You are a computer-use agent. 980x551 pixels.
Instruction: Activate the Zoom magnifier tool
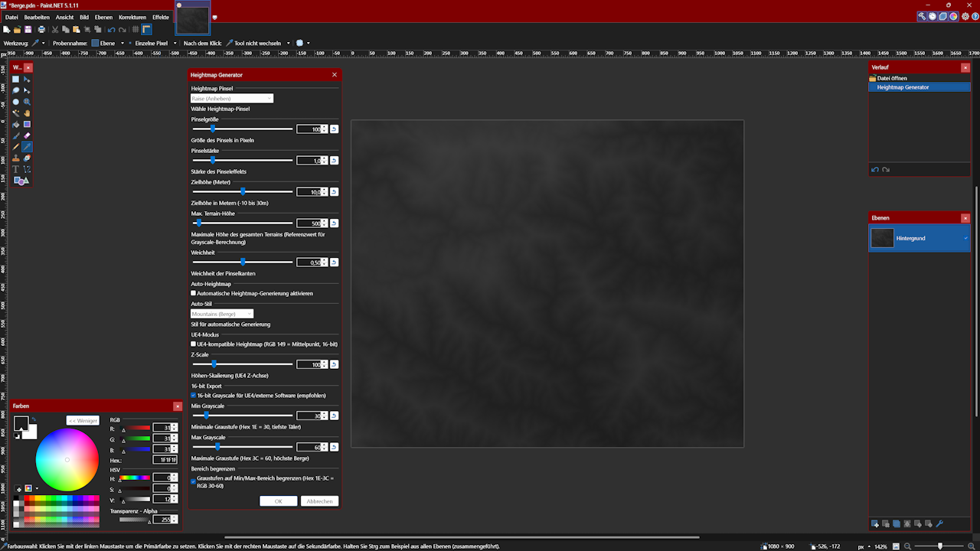point(27,101)
